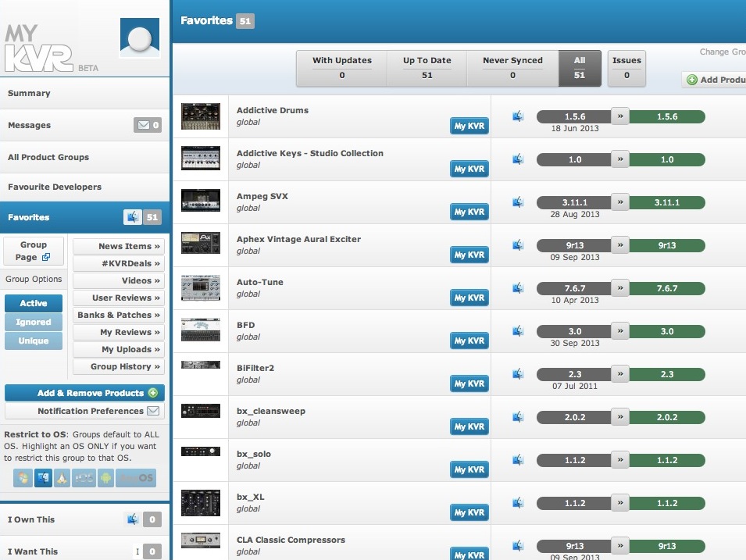Image resolution: width=746 pixels, height=560 pixels.
Task: Open the bx_XL product thumbnail
Action: [x=201, y=503]
